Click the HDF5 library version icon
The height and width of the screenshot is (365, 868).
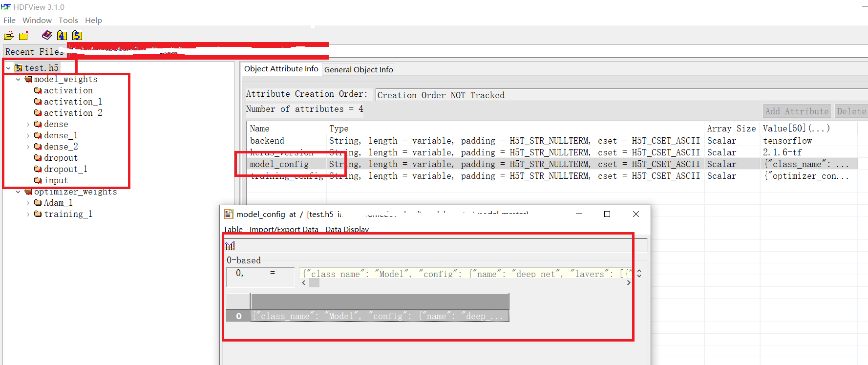77,35
